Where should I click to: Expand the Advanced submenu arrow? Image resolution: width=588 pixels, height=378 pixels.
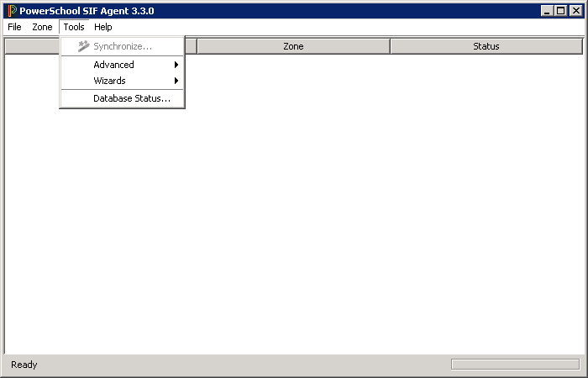click(176, 65)
